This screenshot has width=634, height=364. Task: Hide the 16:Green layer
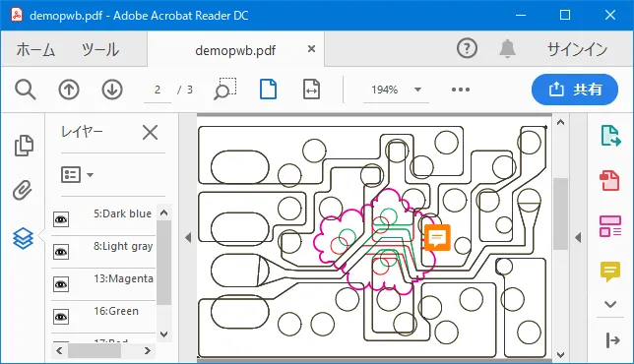click(61, 317)
